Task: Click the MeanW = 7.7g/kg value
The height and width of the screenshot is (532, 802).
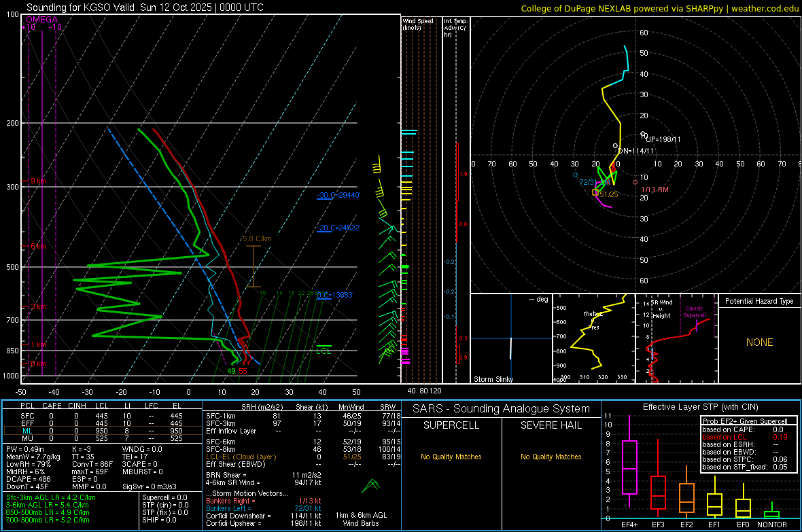Action: 33,457
